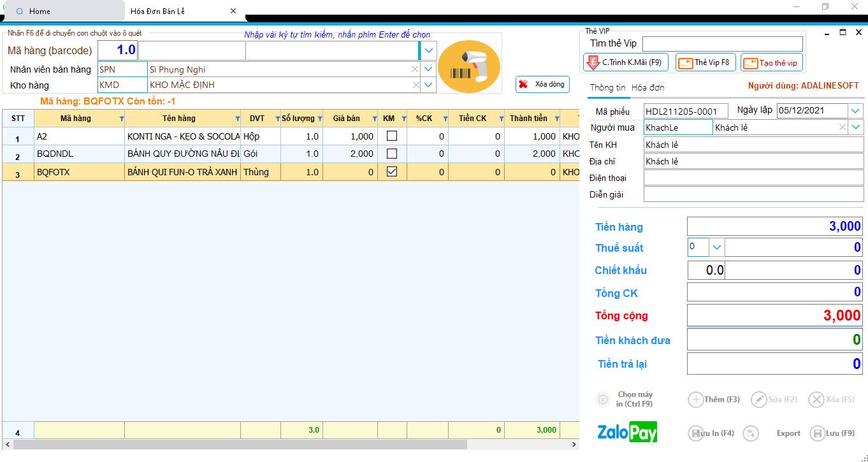Click the ZaloPay payment logo
This screenshot has width=868, height=462.
[627, 432]
